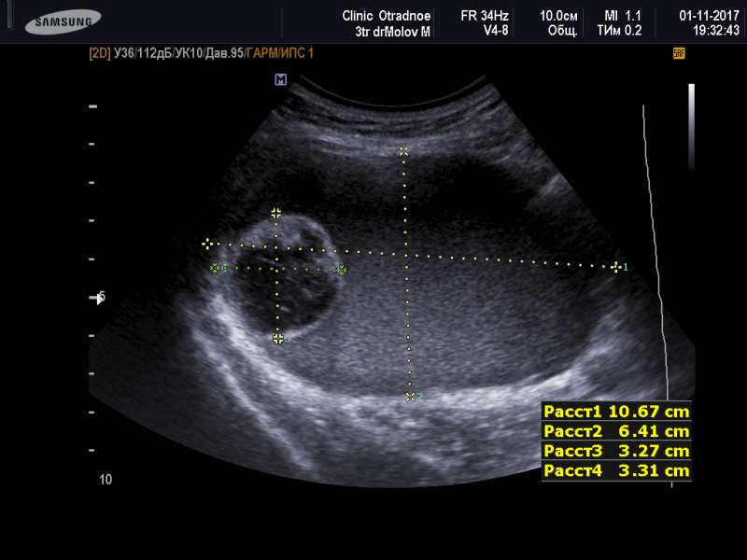Screen dimensions: 747x560
Task: Click the depth scale label 10
Action: (106, 480)
